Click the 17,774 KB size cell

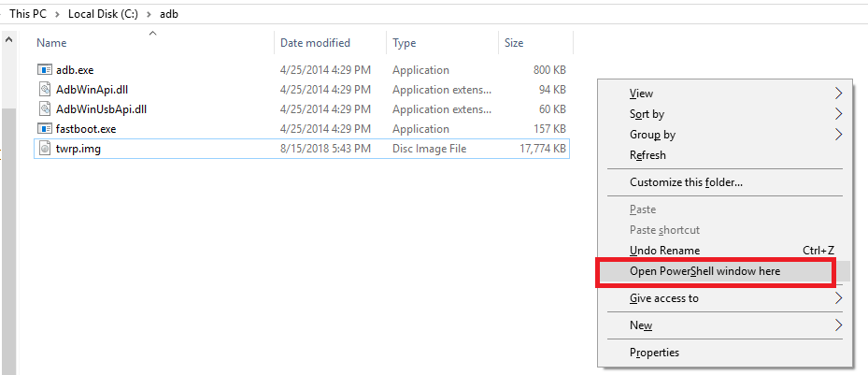point(541,149)
